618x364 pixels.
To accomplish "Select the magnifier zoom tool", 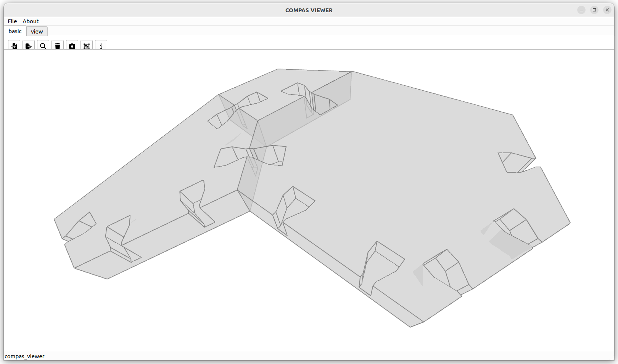I will click(x=43, y=46).
